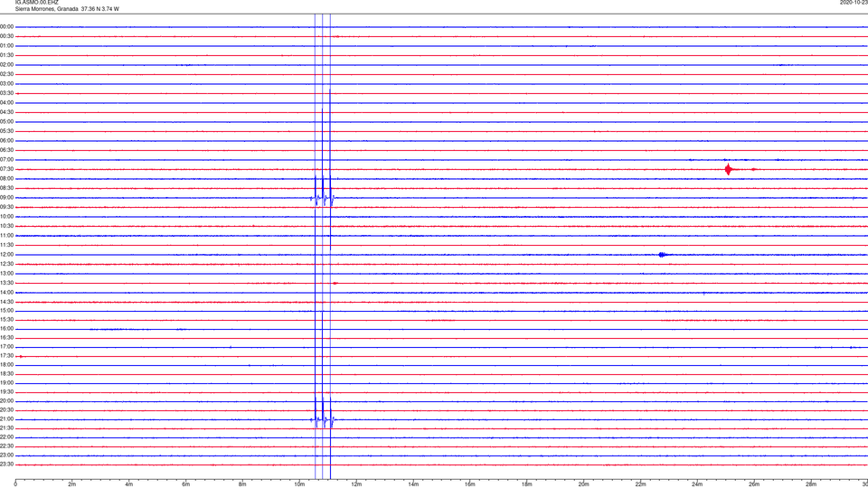This screenshot has height=488, width=868.
Task: Click the station code IG.ASMO.00.EHZ header
Action: pyautogui.click(x=36, y=3)
